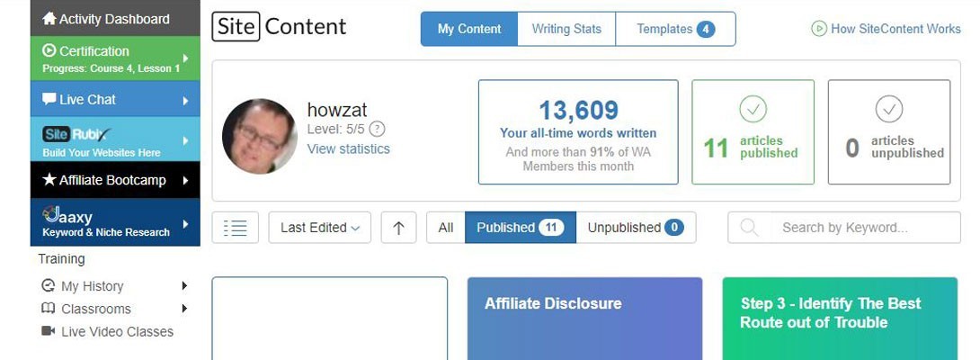Open the Affiliate Disclosure article card
The width and height of the screenshot is (980, 360).
584,318
